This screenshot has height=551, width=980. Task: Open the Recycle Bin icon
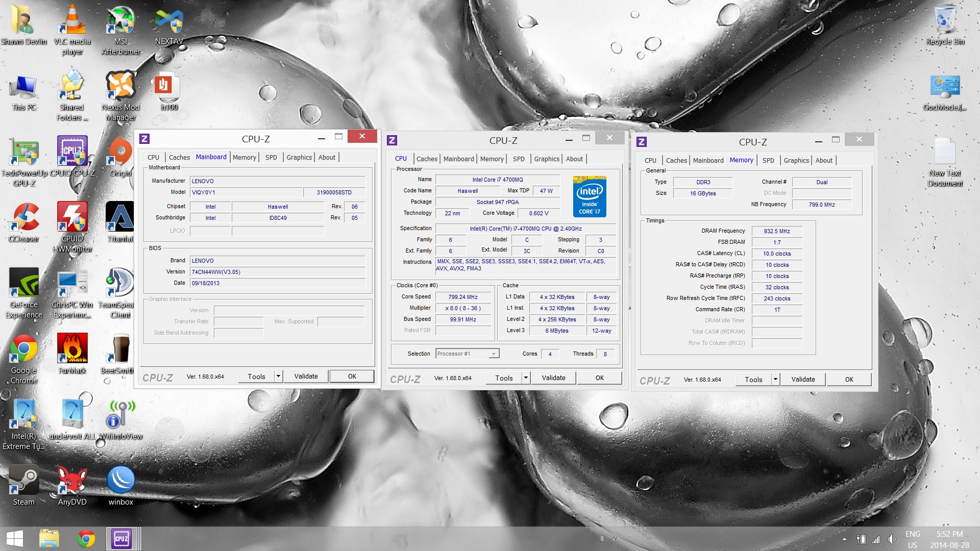point(945,26)
